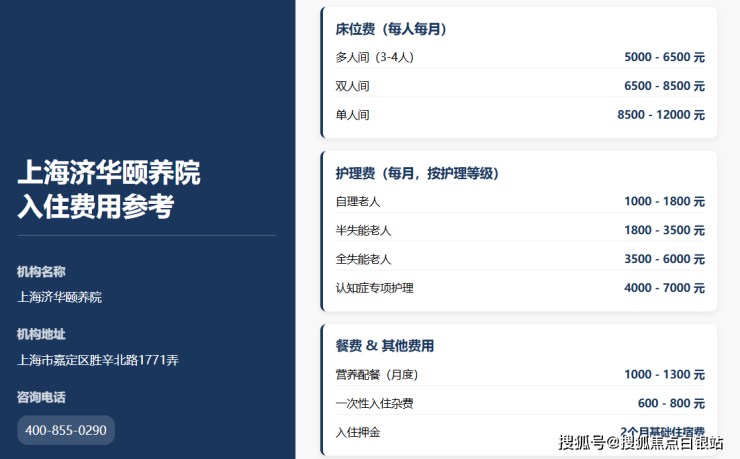Click the 多人间（3-4人）row label
The image size is (740, 459).
(374, 58)
